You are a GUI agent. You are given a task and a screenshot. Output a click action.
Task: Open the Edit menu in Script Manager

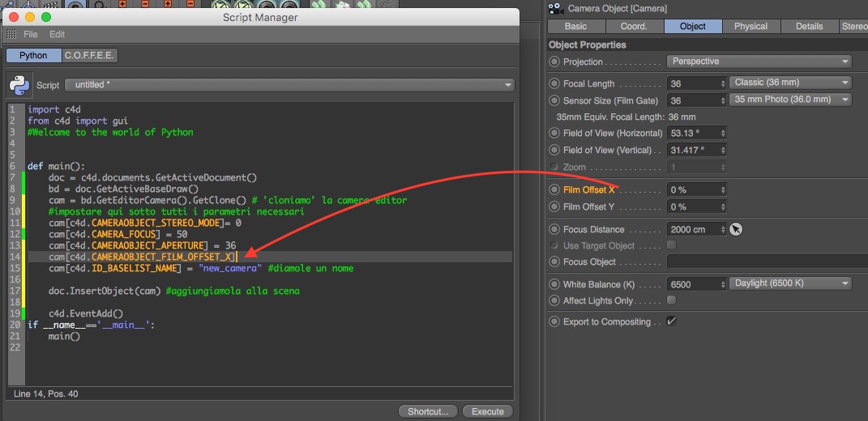click(x=57, y=34)
